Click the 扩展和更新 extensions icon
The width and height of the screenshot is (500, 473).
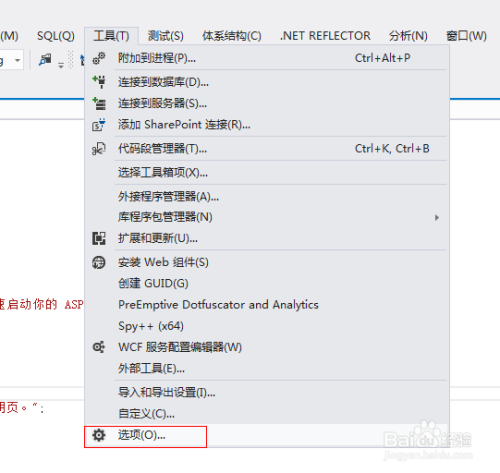99,238
